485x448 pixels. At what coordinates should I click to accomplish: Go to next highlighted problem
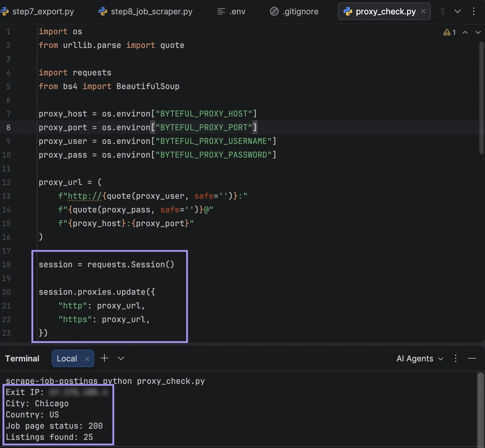click(478, 32)
